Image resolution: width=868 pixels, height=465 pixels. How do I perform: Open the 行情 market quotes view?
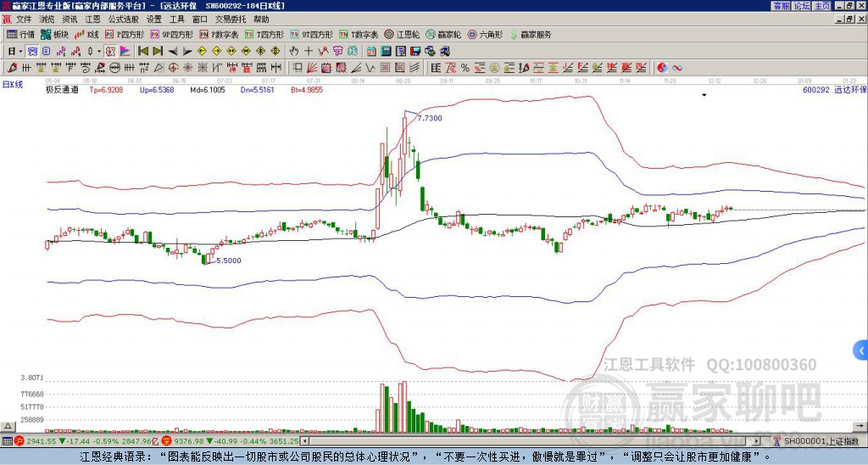coord(20,34)
